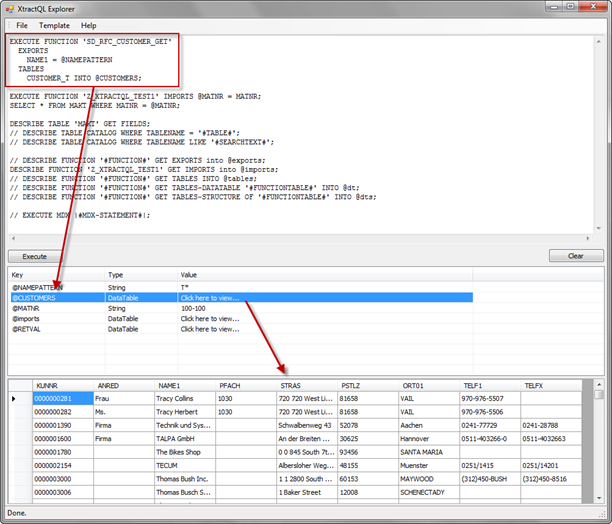Click the XtractQL Explorer app icon
This screenshot has height=524, width=612.
[x=10, y=7]
